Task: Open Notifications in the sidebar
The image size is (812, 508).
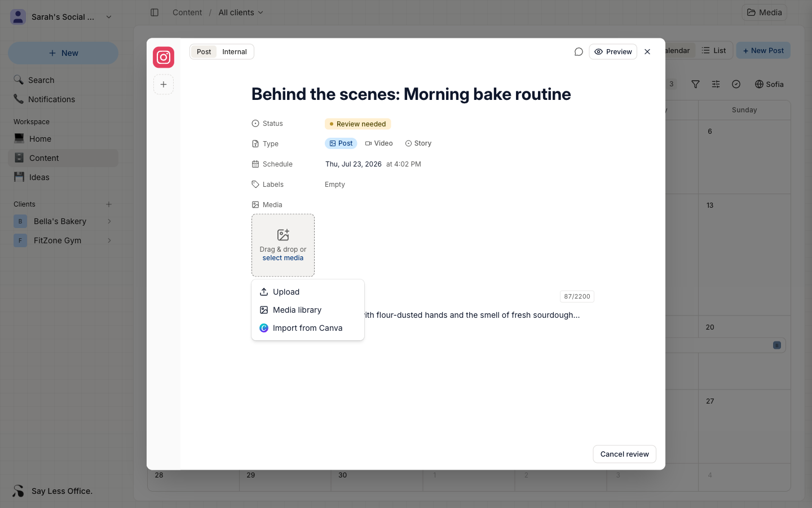Action: (x=63, y=99)
